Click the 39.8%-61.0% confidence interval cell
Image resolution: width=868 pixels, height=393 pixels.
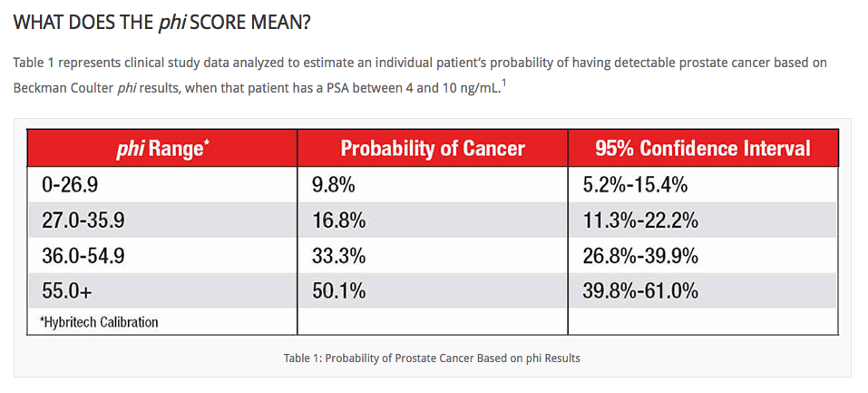(x=640, y=290)
